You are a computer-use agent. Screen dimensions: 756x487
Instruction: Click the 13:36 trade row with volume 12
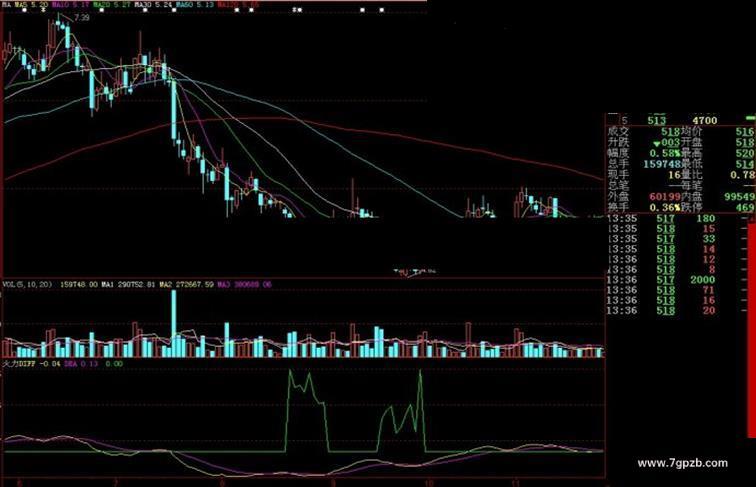(x=662, y=259)
